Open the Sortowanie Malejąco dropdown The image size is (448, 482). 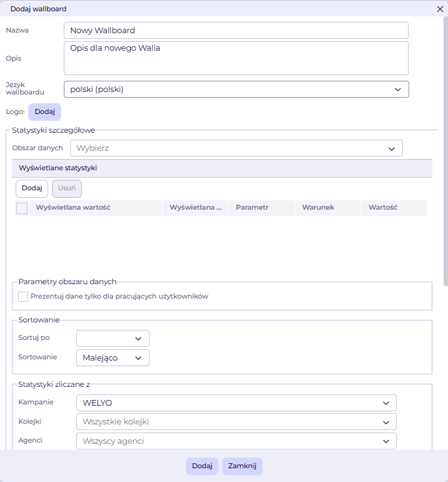[x=113, y=358]
